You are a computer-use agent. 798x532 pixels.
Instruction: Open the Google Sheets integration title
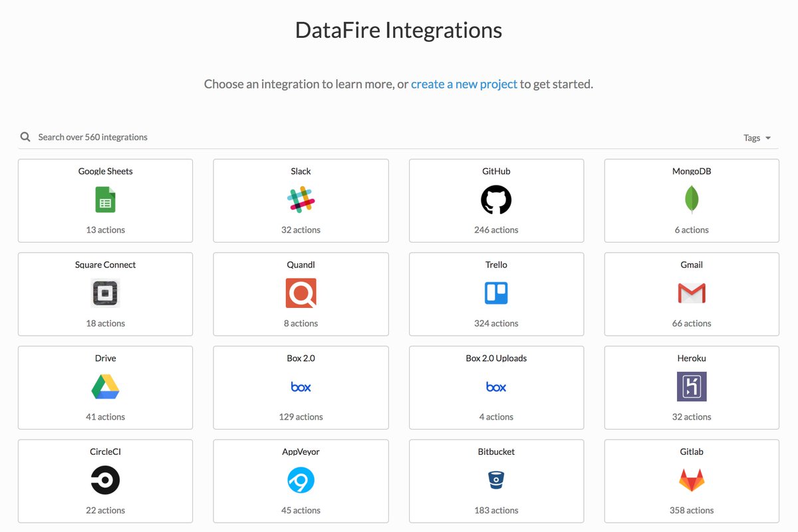pyautogui.click(x=105, y=171)
